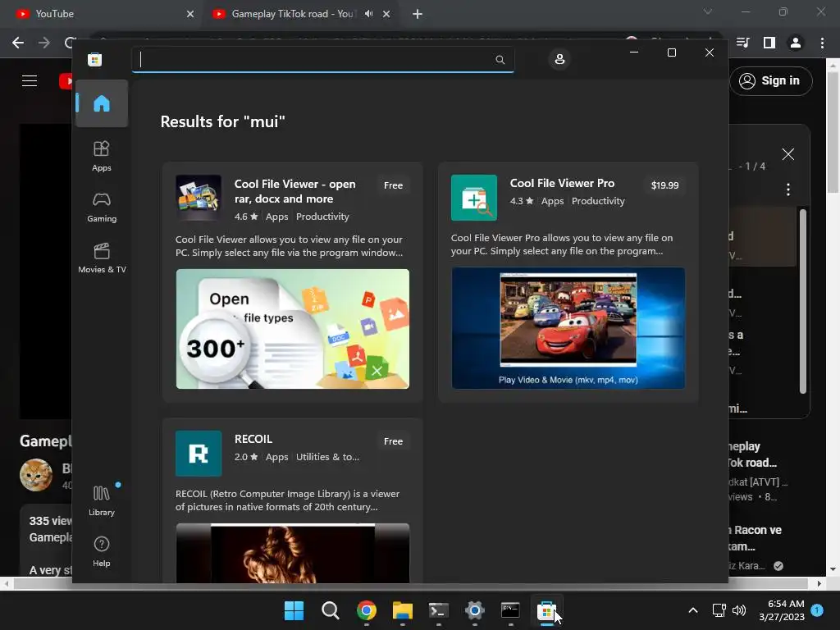Click the RECOIL app icon
Viewport: 840px width, 630px height.
click(x=199, y=454)
